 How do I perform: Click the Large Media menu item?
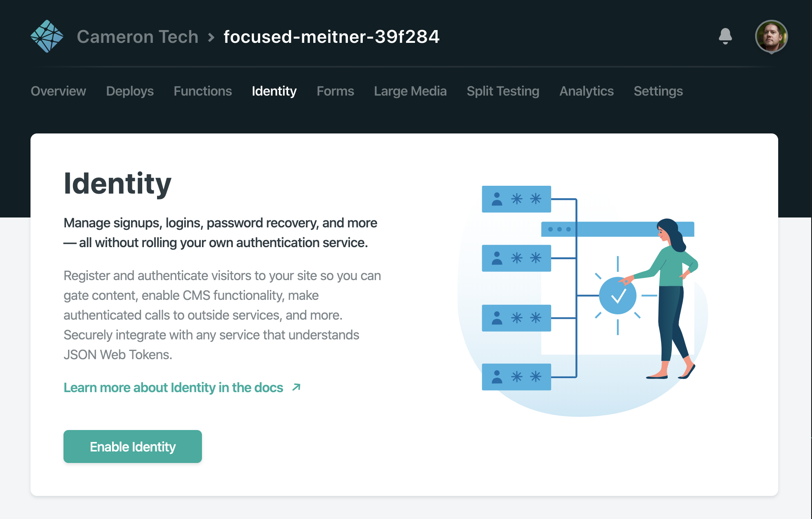click(411, 91)
